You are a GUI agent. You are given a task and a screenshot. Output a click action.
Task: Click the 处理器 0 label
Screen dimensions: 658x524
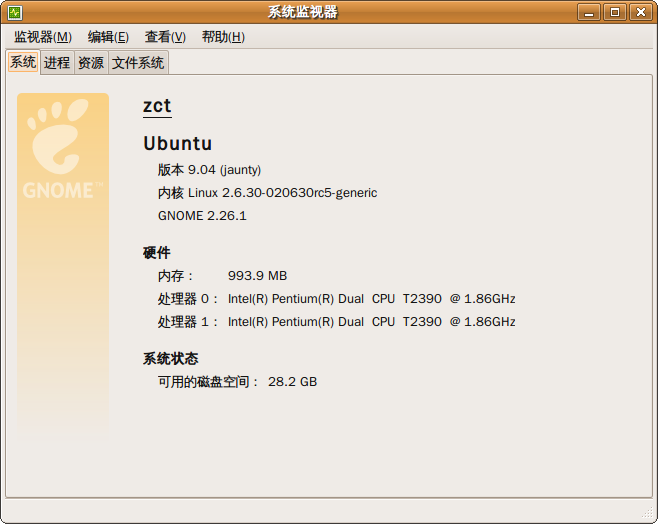(x=188, y=299)
